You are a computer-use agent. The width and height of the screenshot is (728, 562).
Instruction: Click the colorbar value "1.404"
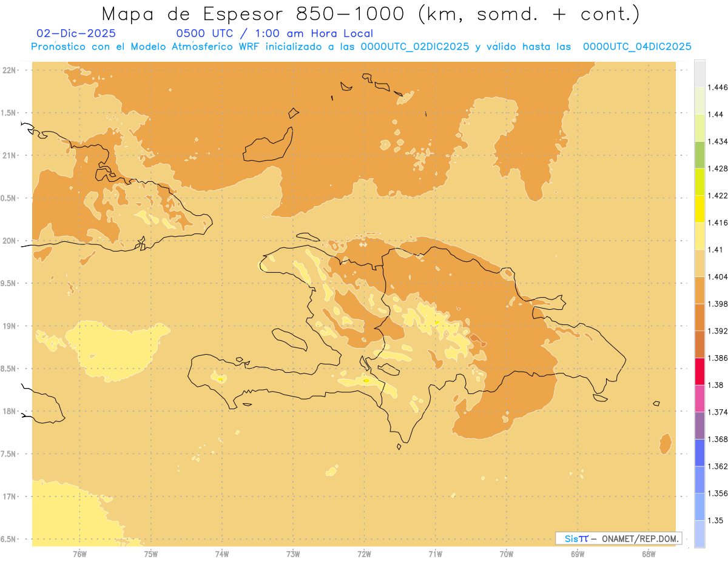717,276
